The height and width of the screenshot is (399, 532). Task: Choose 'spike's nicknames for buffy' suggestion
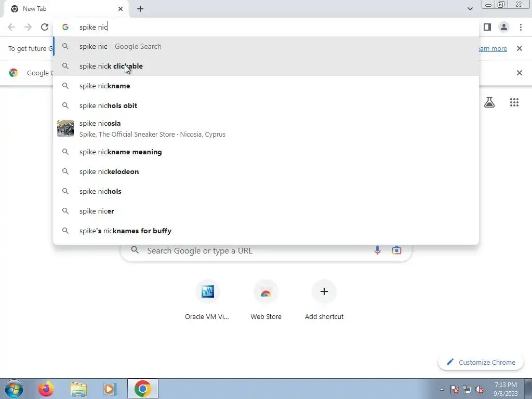pyautogui.click(x=266, y=231)
